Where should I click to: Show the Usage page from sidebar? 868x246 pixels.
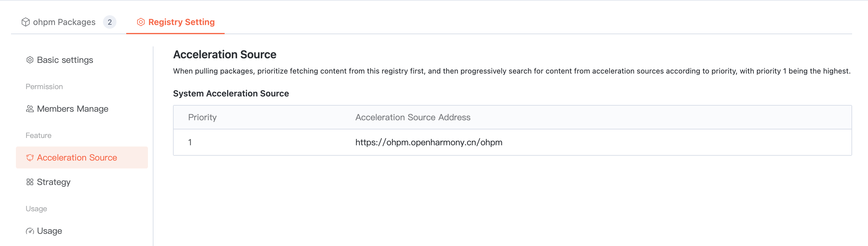[x=50, y=231]
